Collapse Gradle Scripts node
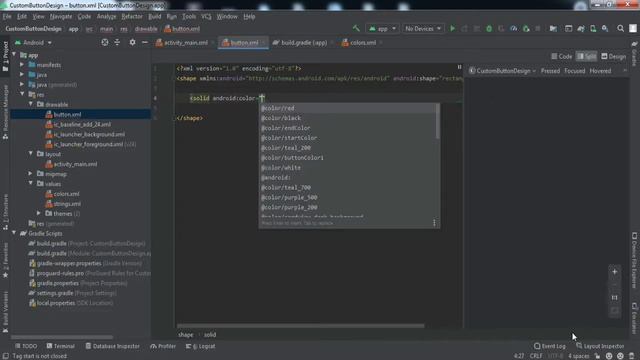Screen dimensions: 640x360 pyautogui.click(x=14, y=233)
